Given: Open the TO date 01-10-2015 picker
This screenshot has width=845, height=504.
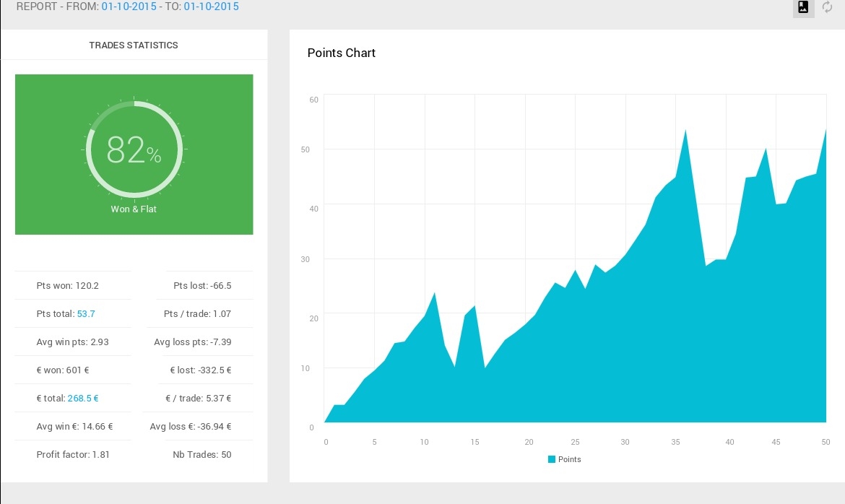Looking at the screenshot, I should 211,6.
